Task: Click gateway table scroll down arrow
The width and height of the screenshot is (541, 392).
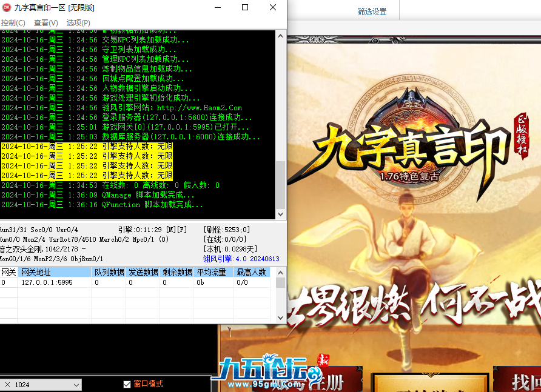Action: pos(280,318)
